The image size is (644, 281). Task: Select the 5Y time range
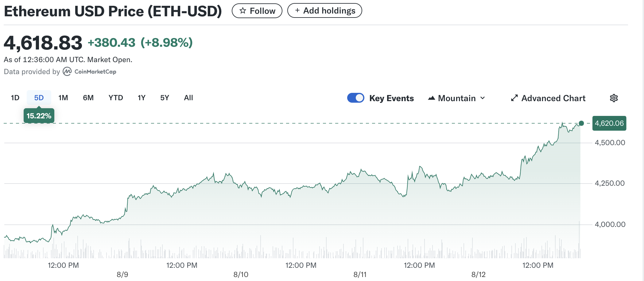pos(165,98)
